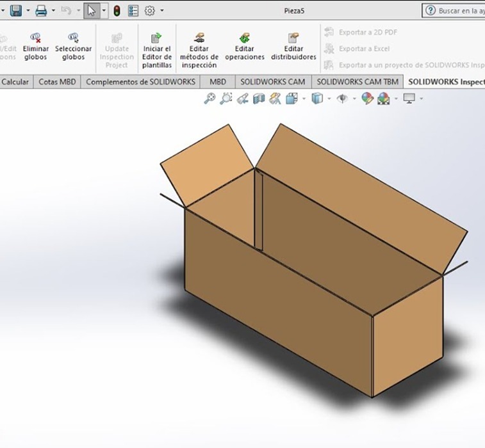The height and width of the screenshot is (448, 485).
Task: Click the Apply Scene icon
Action: pos(384,98)
